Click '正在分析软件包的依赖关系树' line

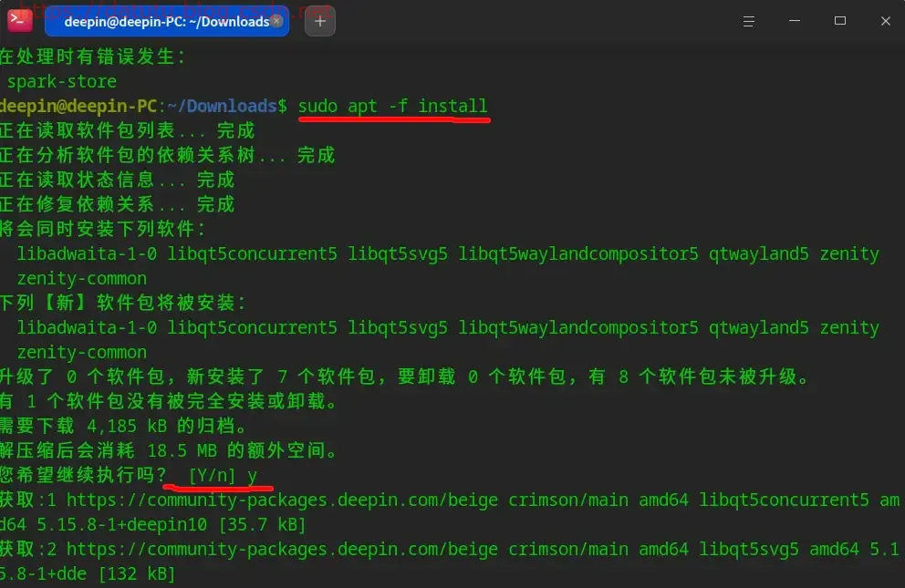tap(167, 155)
